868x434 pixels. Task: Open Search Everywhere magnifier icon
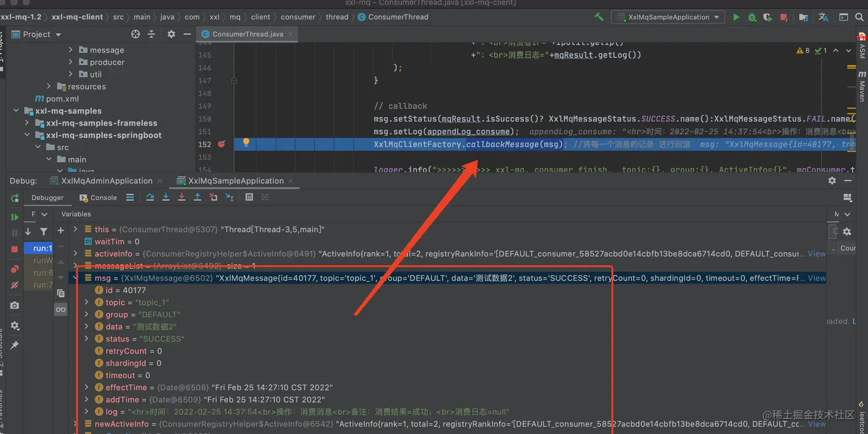[859, 17]
